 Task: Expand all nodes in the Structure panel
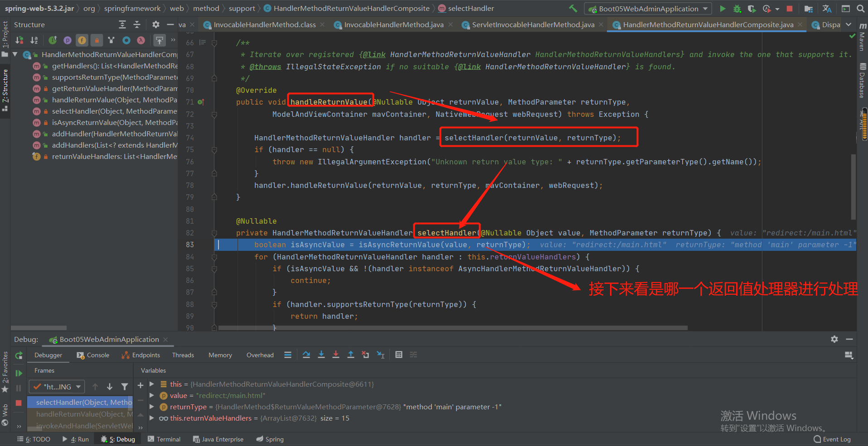[x=122, y=24]
